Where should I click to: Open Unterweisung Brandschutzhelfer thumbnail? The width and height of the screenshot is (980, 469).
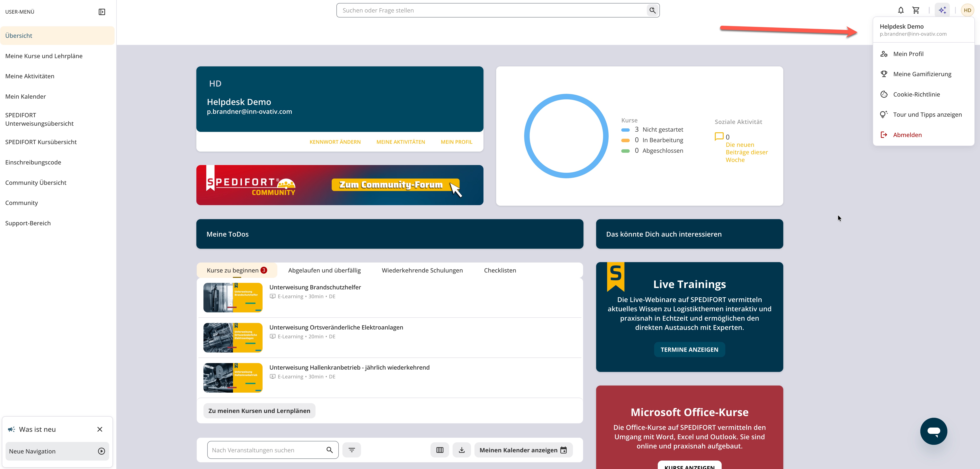click(233, 297)
